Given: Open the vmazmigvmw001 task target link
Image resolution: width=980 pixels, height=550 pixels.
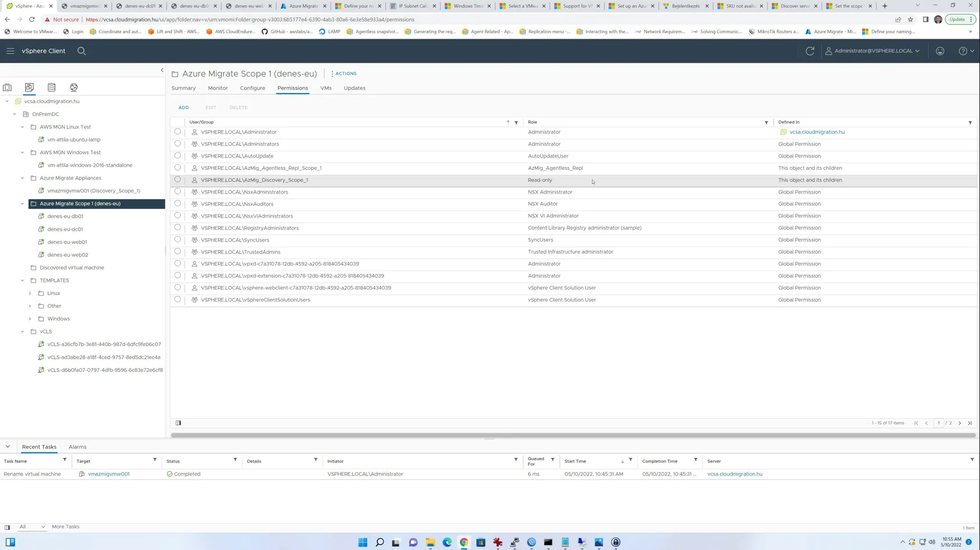Looking at the screenshot, I should click(109, 474).
